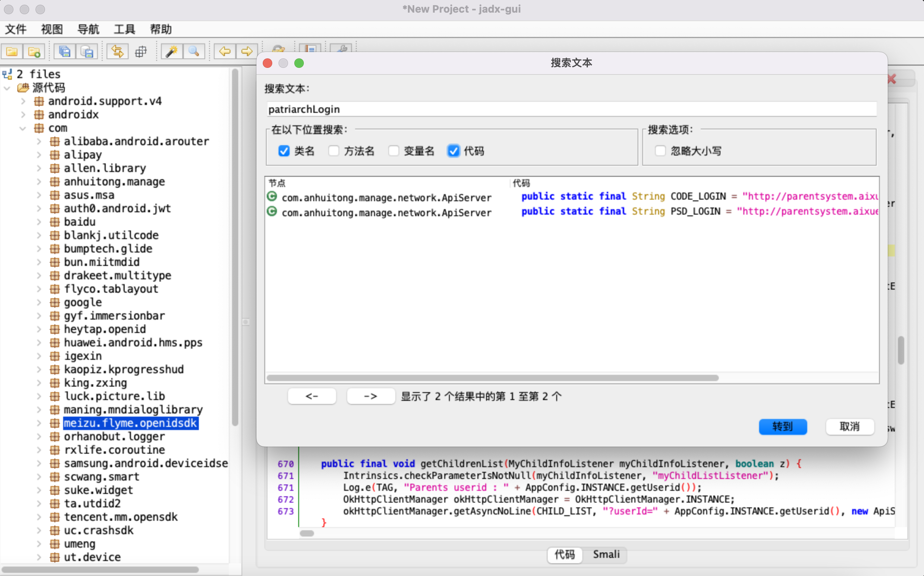This screenshot has width=924, height=576.
Task: Click the export project disk icon
Action: (x=87, y=52)
